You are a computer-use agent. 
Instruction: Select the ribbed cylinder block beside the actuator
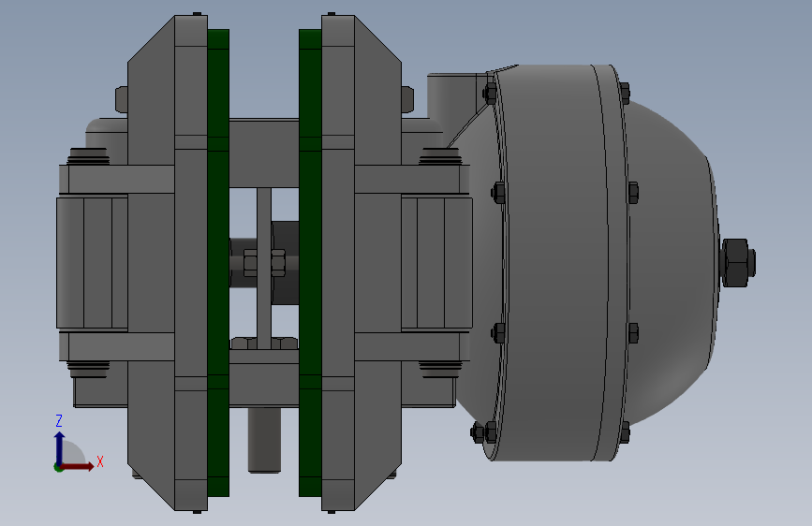pyautogui.click(x=436, y=262)
